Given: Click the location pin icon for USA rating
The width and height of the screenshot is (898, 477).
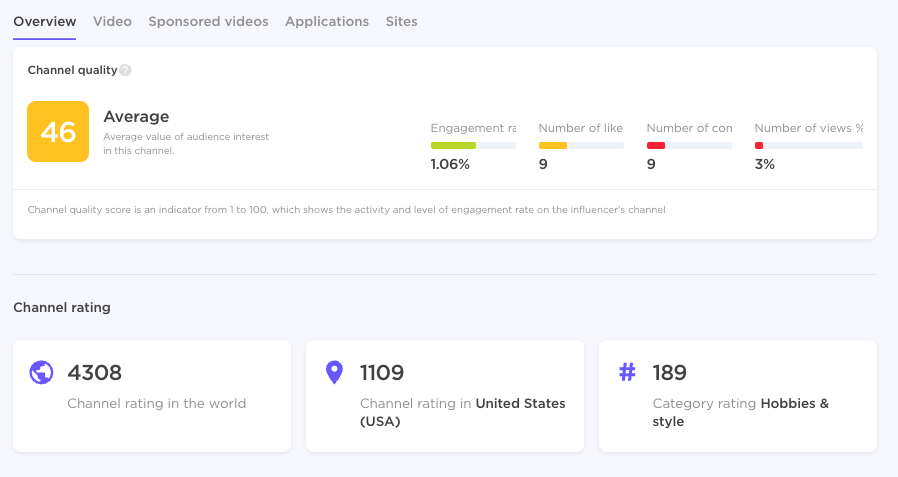Looking at the screenshot, I should [x=334, y=373].
